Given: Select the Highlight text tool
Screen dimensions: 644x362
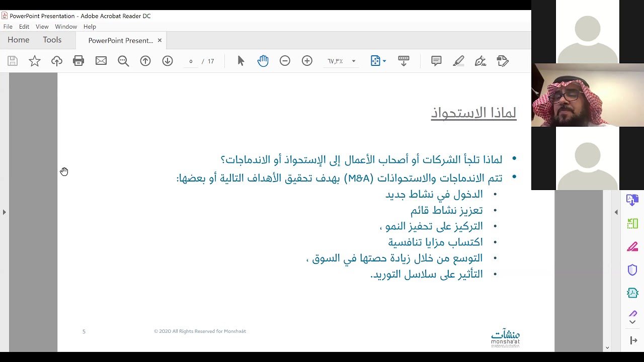Looking at the screenshot, I should 458,61.
